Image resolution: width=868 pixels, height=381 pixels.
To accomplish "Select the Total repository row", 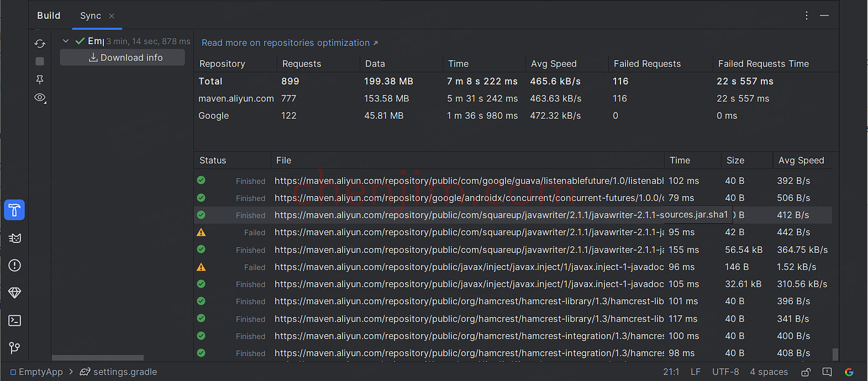I will pyautogui.click(x=516, y=81).
